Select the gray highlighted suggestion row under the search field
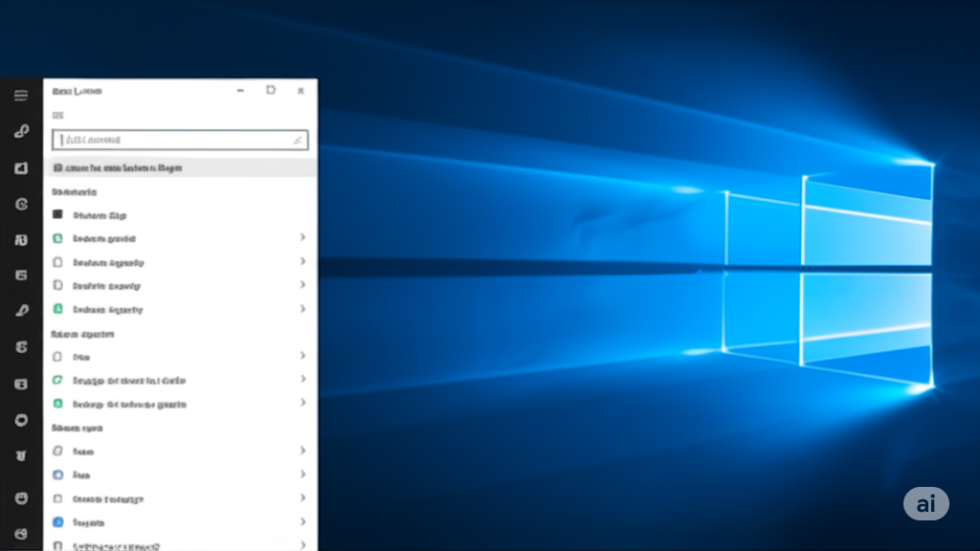The image size is (980, 551). [180, 167]
